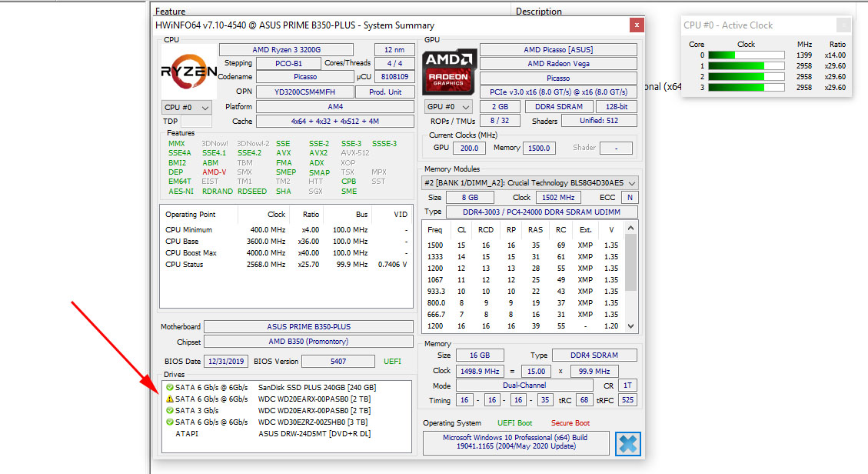Screen dimensions: 868x474
Task: Click the module size 8 GB field
Action: 470,198
